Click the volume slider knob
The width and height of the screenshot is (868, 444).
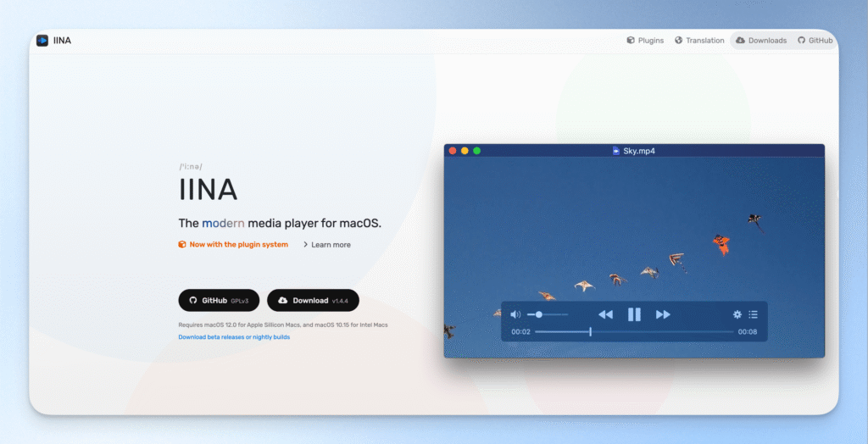click(538, 314)
